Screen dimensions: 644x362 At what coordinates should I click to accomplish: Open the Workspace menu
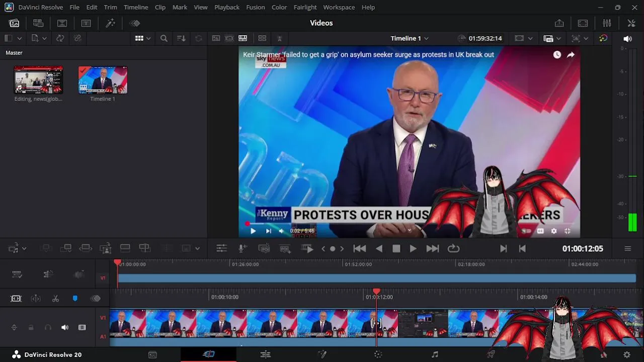(x=339, y=7)
